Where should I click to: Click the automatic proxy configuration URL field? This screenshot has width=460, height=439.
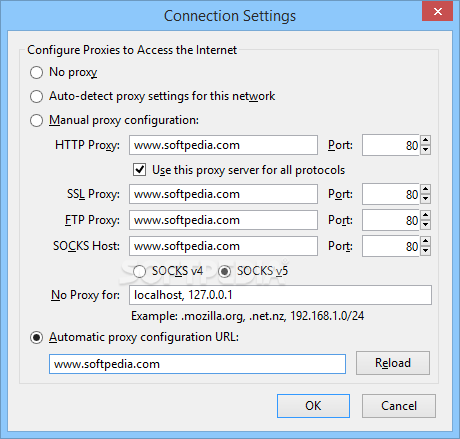(197, 364)
